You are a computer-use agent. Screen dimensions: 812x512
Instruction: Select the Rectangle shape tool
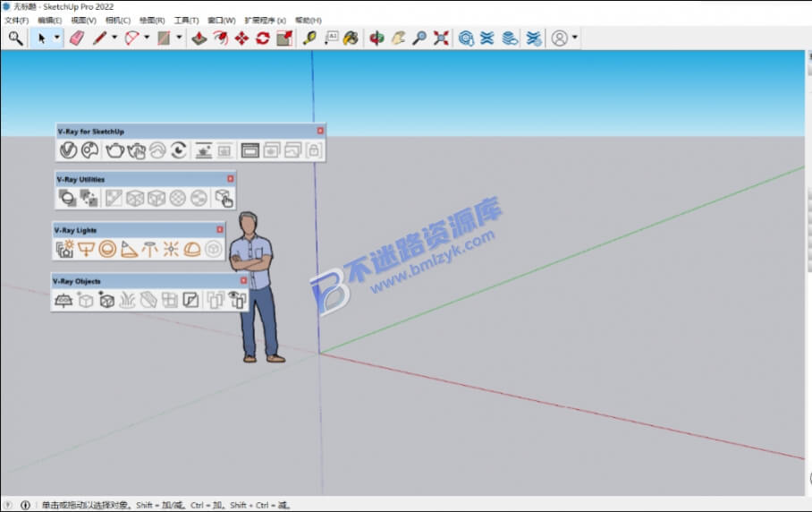click(164, 38)
